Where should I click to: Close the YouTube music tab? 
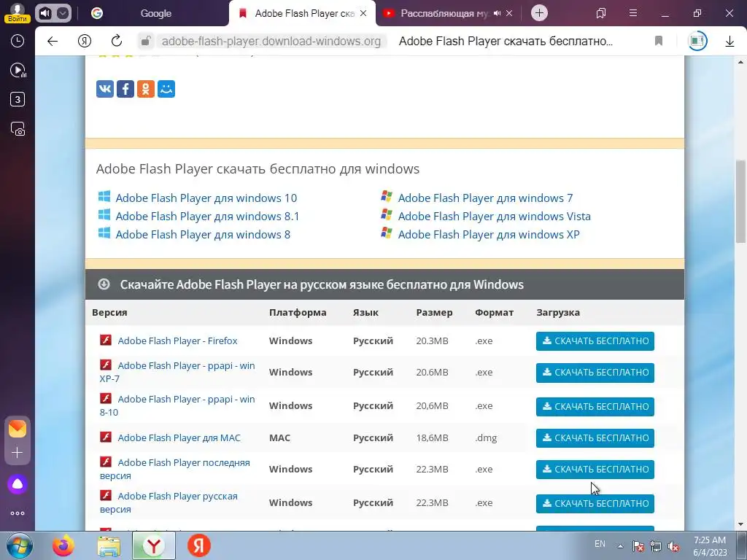(509, 13)
